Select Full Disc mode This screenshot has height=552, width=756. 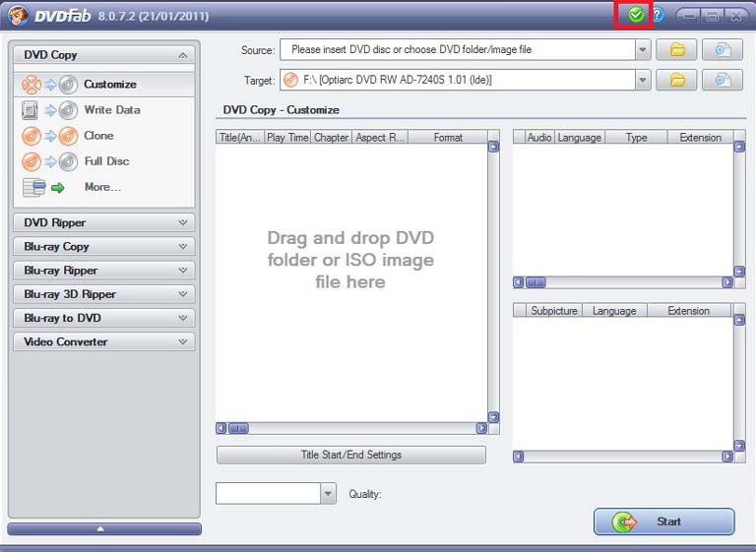point(104,161)
